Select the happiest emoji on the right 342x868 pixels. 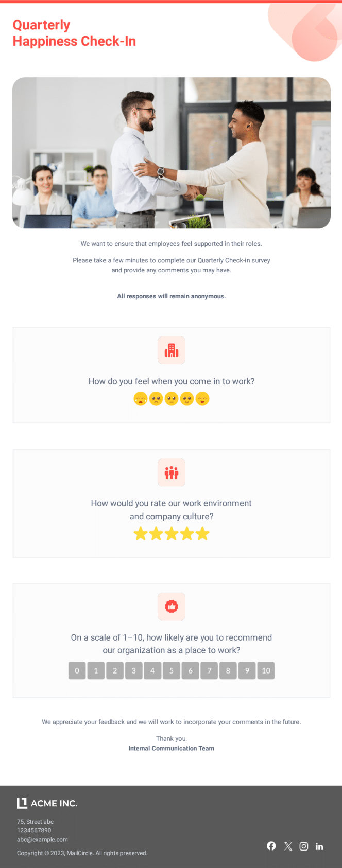[202, 399]
